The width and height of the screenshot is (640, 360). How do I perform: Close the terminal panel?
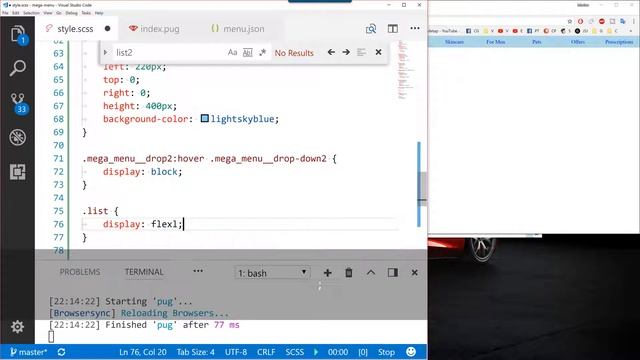point(414,272)
